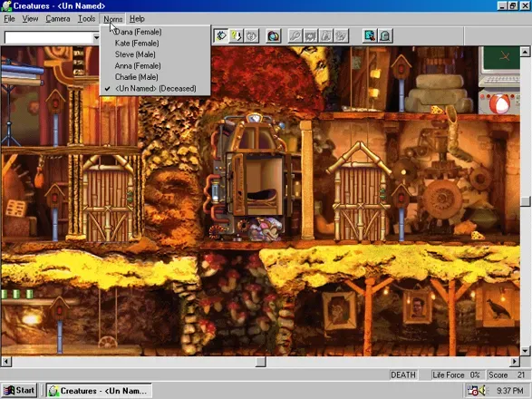Click the horizontal scrollbar thumb
The width and height of the screenshot is (532, 399).
[261, 362]
